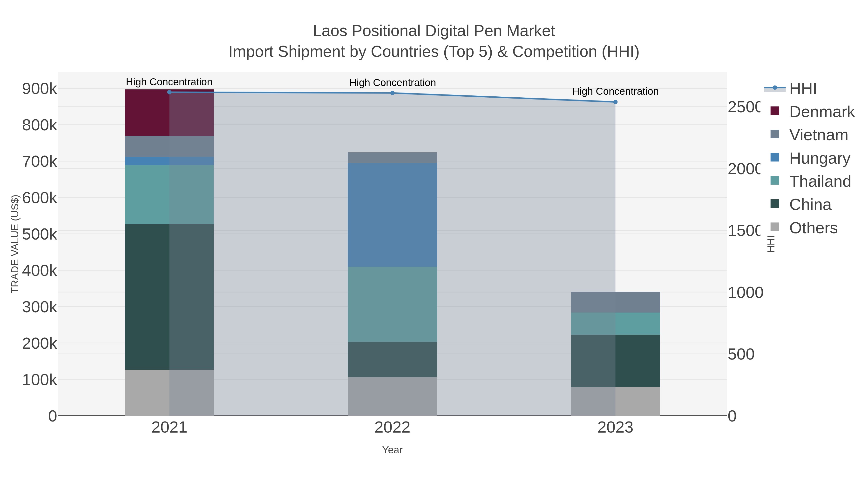868x488 pixels.
Task: Click the 500k tick on left axis
Action: point(40,234)
